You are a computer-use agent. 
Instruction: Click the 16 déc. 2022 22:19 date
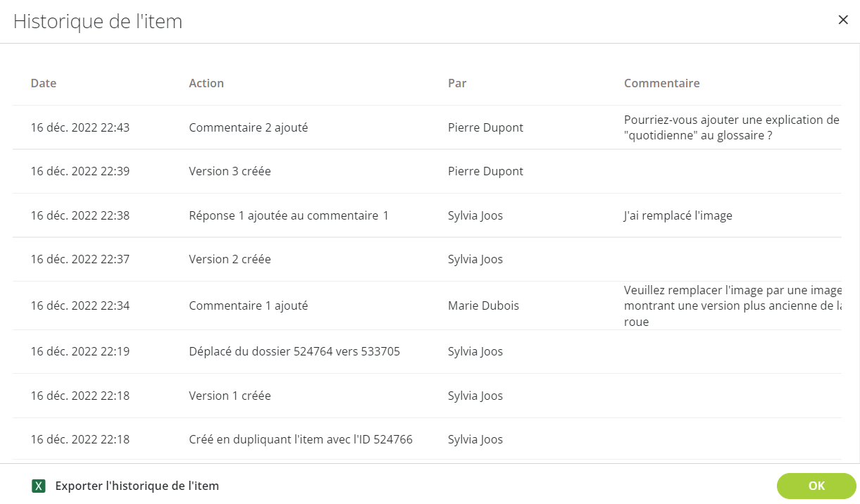tap(80, 351)
